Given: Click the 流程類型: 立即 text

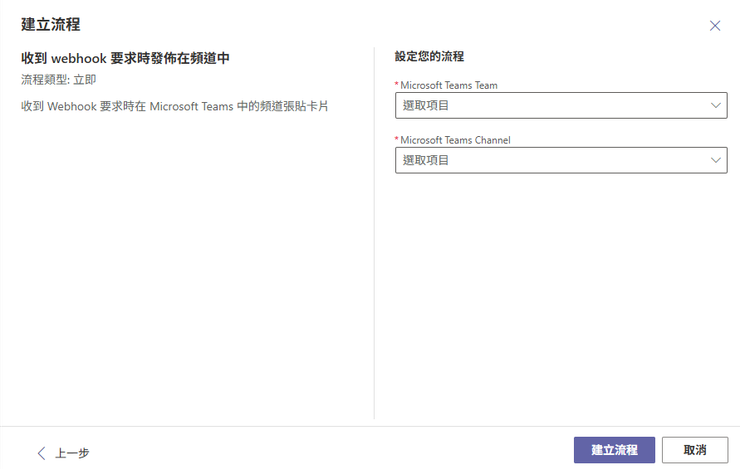Looking at the screenshot, I should pyautogui.click(x=59, y=78).
